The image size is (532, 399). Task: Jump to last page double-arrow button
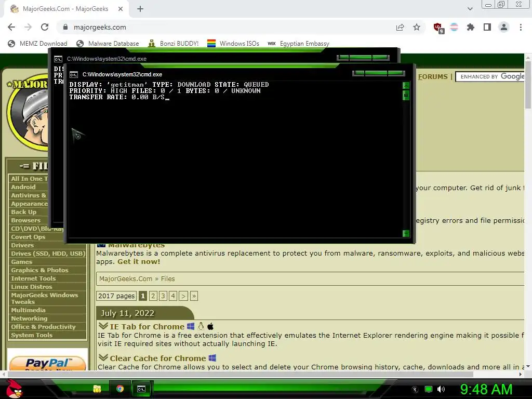(194, 296)
